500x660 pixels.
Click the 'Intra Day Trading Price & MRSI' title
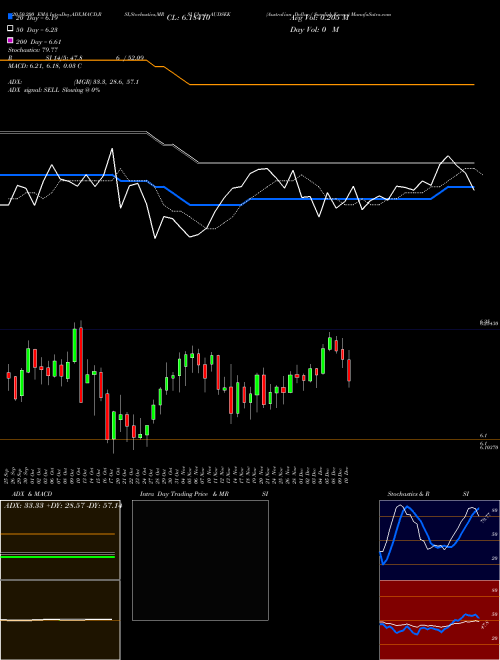click(x=204, y=494)
